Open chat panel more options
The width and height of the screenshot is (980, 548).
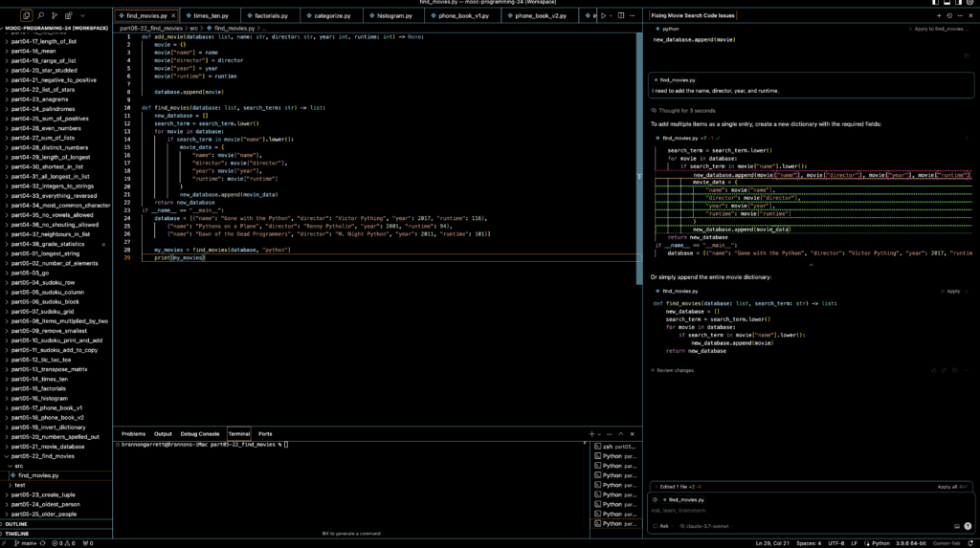click(960, 15)
